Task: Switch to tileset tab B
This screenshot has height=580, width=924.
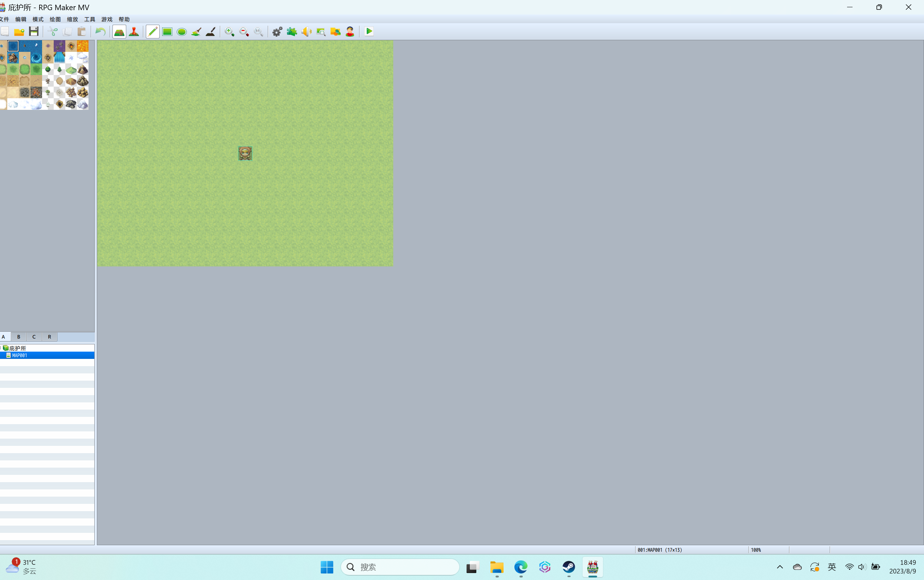Action: [19, 337]
